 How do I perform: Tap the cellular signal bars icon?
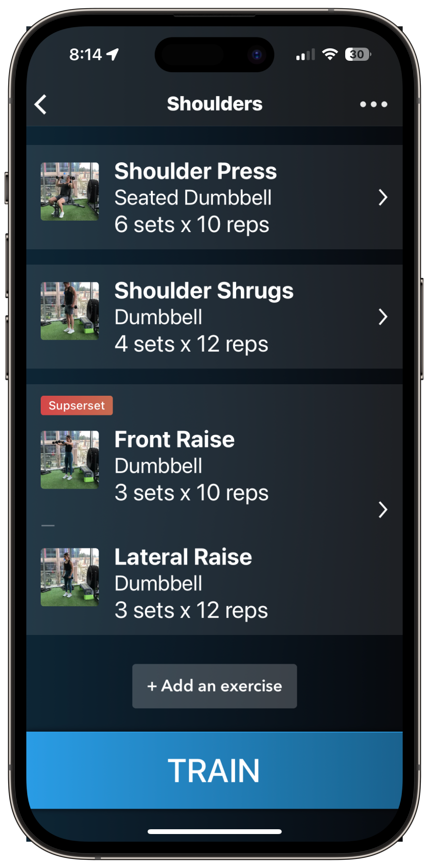[305, 55]
